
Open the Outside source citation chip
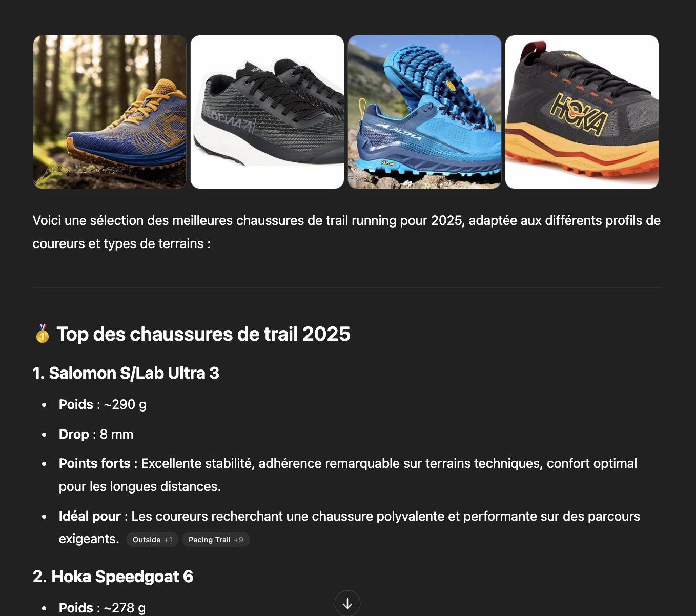pos(152,540)
